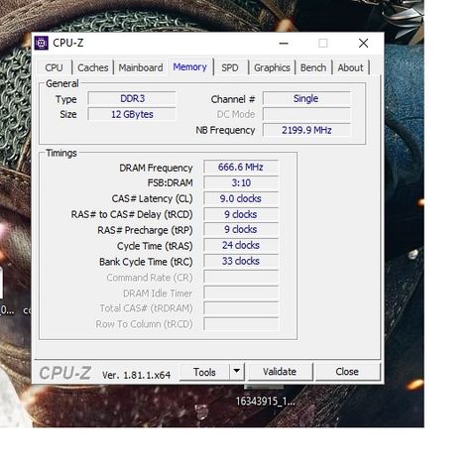476x469 pixels.
Task: Click the Tools button
Action: (204, 372)
